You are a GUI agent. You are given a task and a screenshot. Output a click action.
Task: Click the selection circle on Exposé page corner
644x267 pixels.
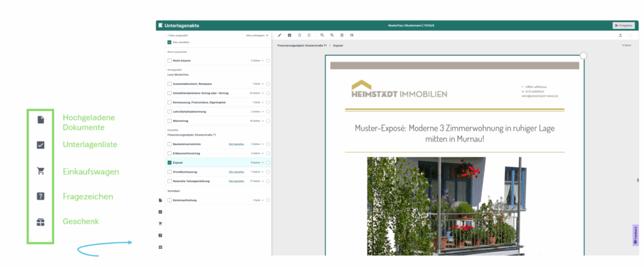point(584,56)
